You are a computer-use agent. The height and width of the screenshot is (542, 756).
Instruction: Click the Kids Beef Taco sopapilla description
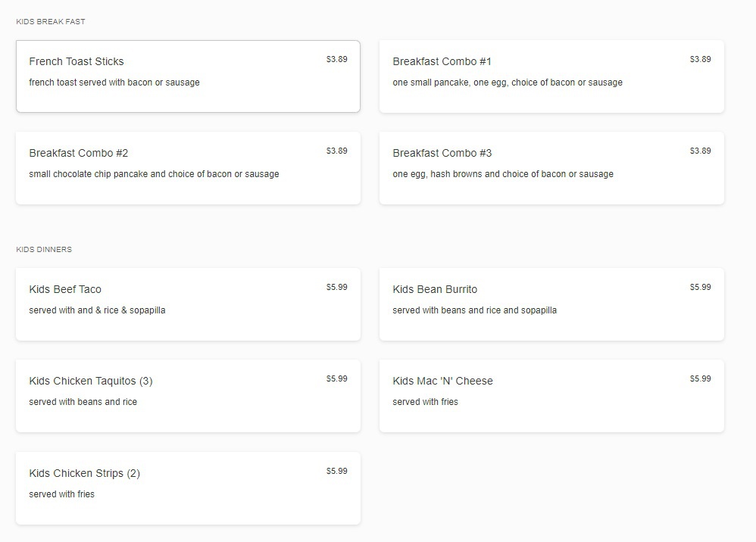tap(97, 310)
